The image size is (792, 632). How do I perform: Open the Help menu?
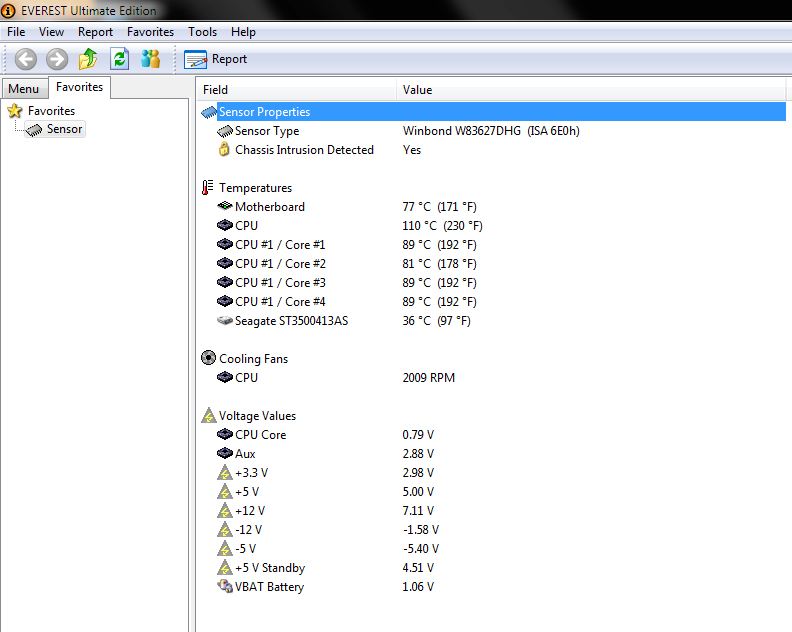[243, 32]
